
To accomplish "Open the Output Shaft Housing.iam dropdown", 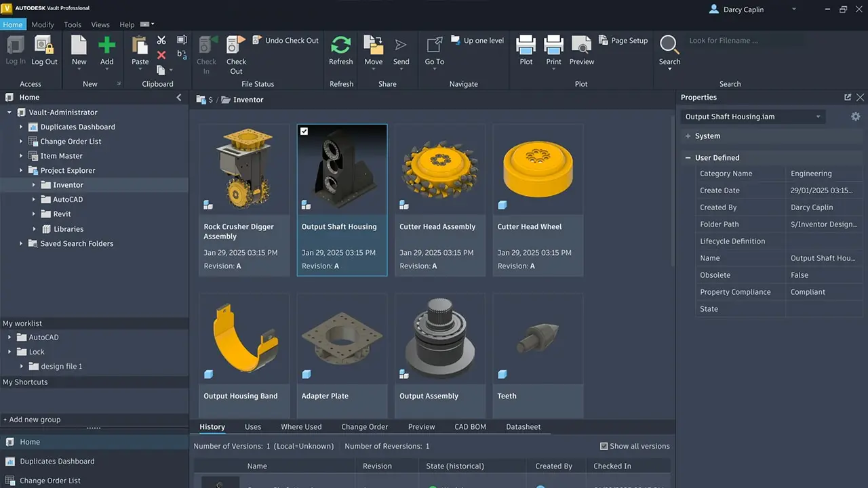I will [753, 117].
